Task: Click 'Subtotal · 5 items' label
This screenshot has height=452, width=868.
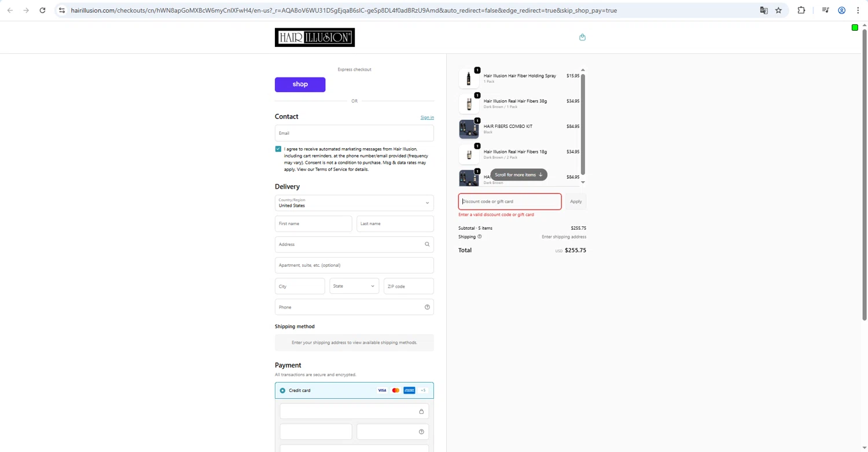Action: pos(475,228)
